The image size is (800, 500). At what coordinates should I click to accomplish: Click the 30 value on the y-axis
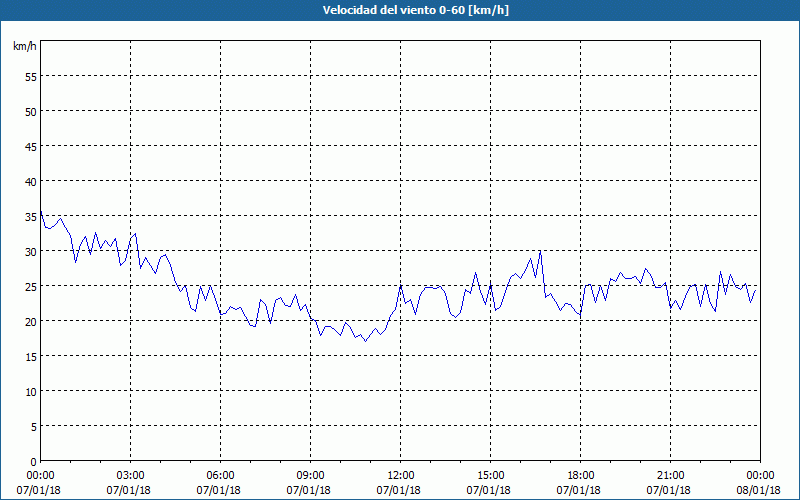31,251
